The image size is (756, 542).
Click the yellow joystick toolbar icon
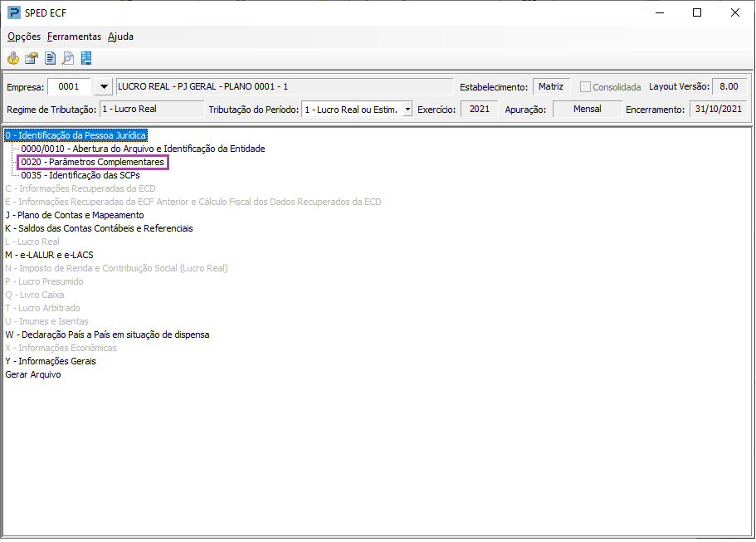pos(13,58)
